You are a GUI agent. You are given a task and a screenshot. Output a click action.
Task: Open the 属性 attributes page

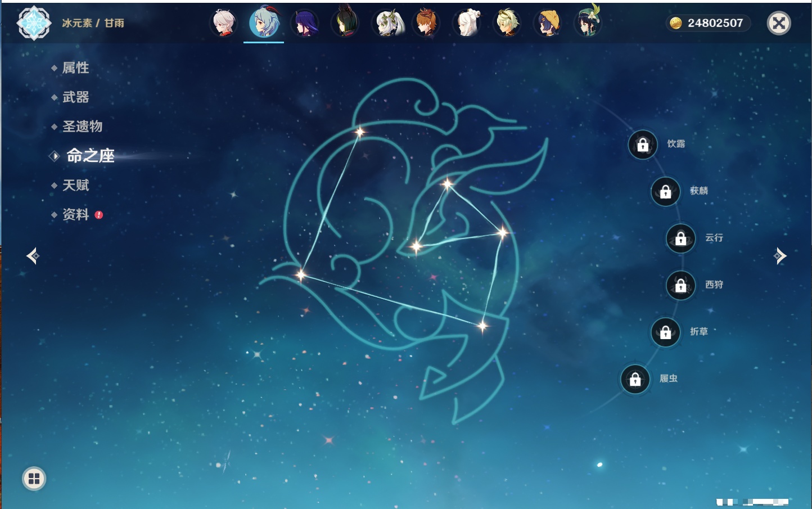pos(75,68)
